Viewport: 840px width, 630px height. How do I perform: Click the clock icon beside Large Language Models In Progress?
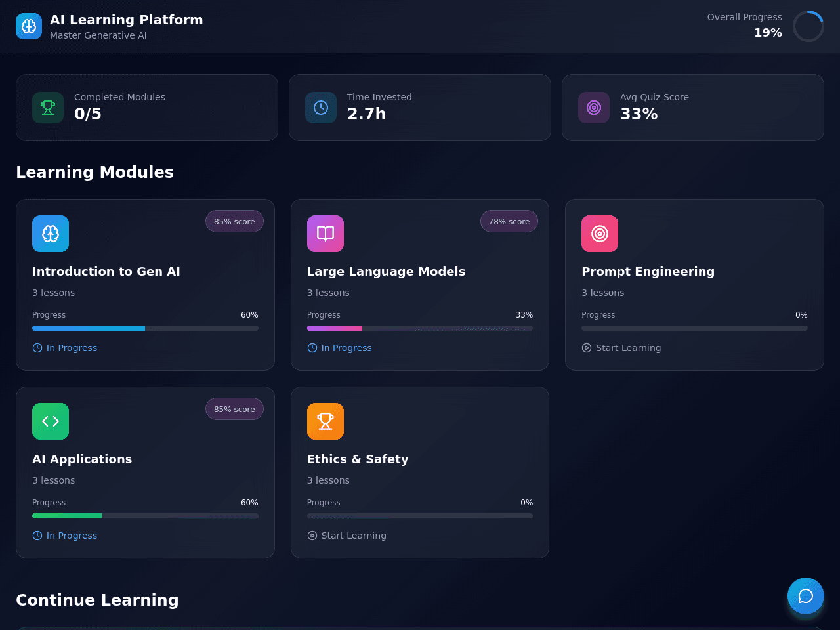click(312, 348)
